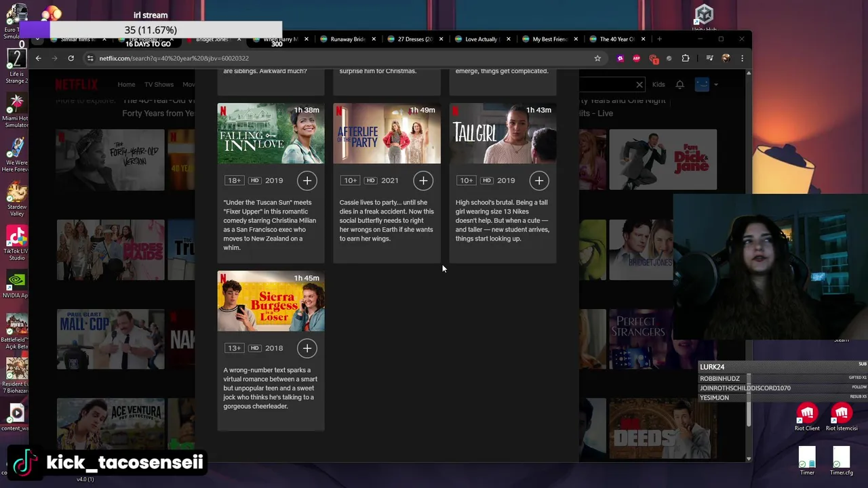Reload the Netflix page
Viewport: 868px width, 488px height.
[71, 58]
